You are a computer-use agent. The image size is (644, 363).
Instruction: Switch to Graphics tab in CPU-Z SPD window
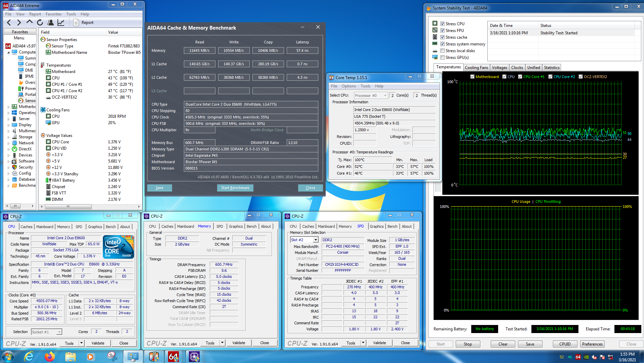click(376, 226)
